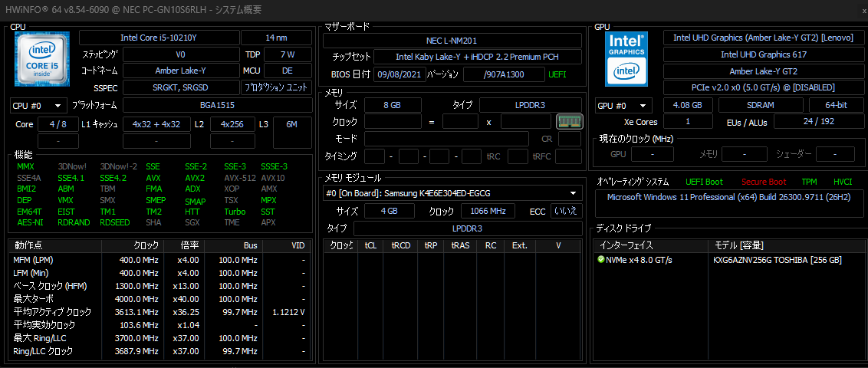Screen dimensions: 868x368
Task: Click the NEC L-NM201 motherboard field
Action: click(452, 41)
